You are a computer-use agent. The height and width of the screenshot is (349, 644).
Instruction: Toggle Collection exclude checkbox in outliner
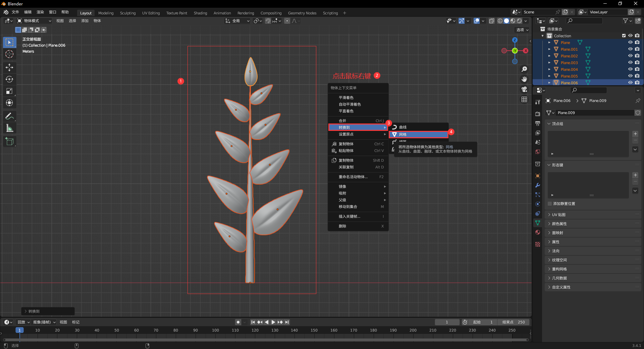pos(624,36)
